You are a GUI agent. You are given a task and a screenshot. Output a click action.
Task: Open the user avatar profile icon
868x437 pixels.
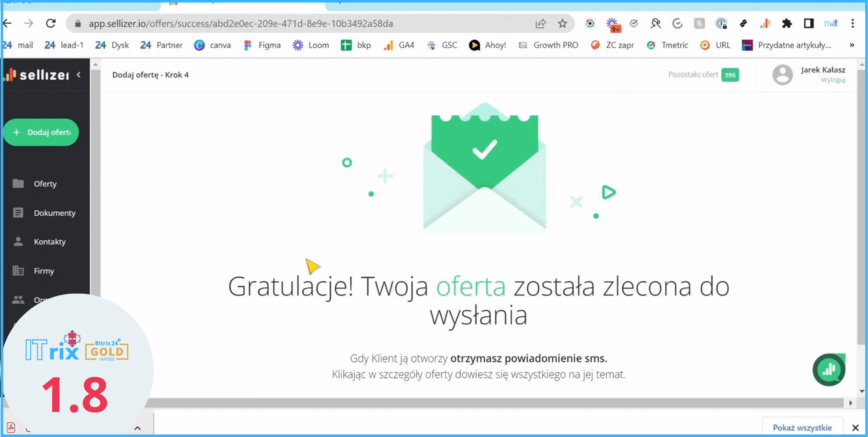782,75
